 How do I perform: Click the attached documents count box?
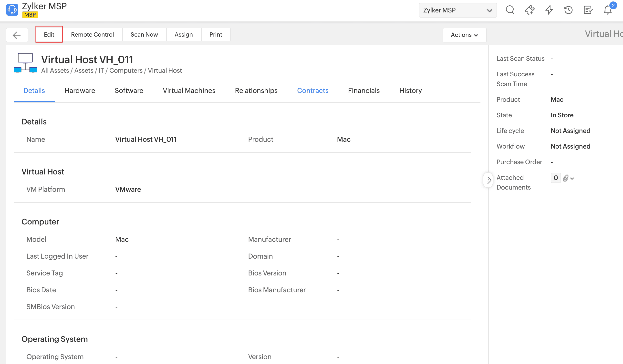[556, 178]
